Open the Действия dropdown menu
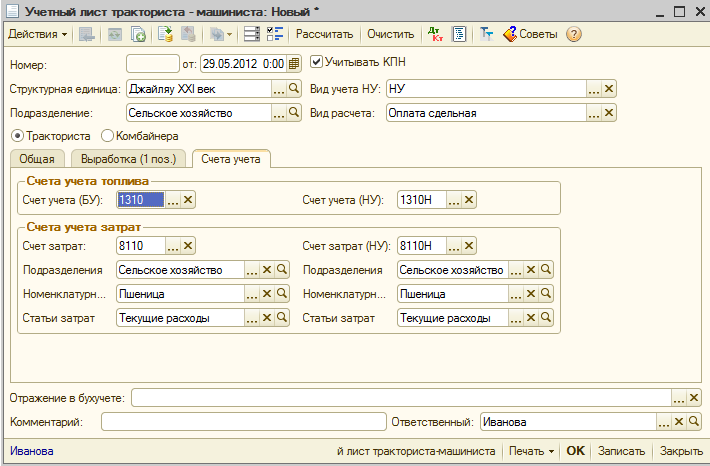This screenshot has width=710, height=466. coord(38,34)
